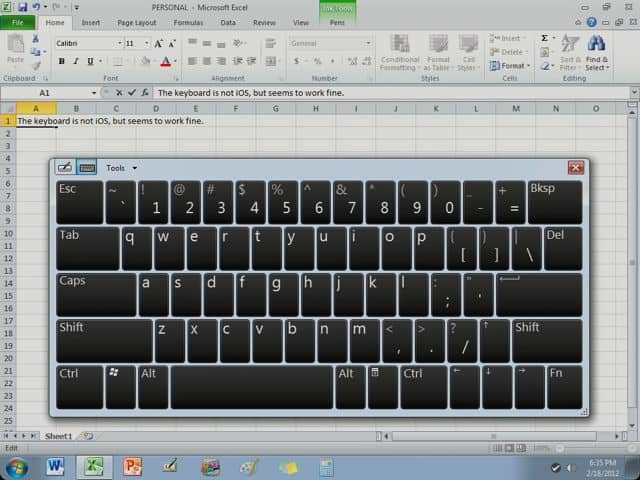Screen dimensions: 640x480
Task: Click the volume speaker tray icon
Action: [570, 468]
